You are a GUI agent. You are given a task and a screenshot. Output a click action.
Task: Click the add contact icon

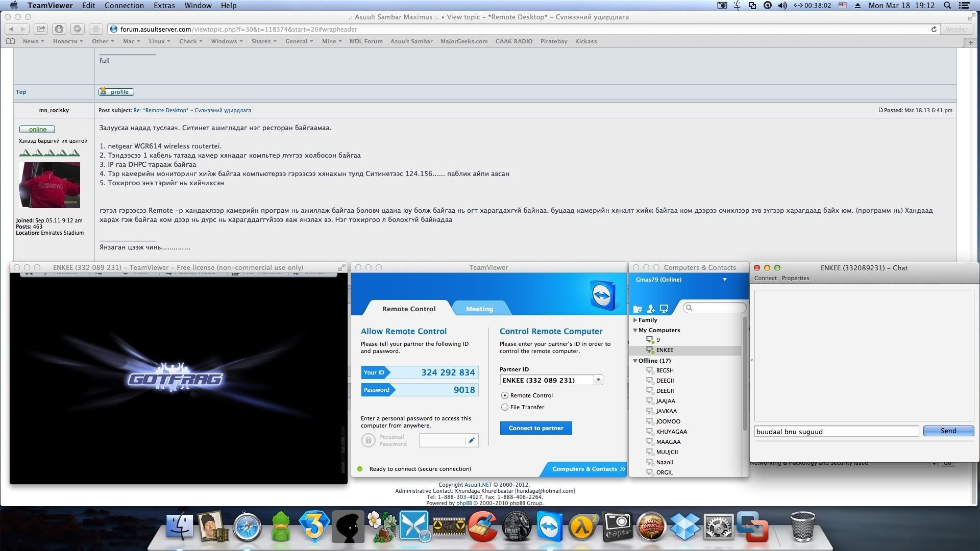click(x=651, y=309)
